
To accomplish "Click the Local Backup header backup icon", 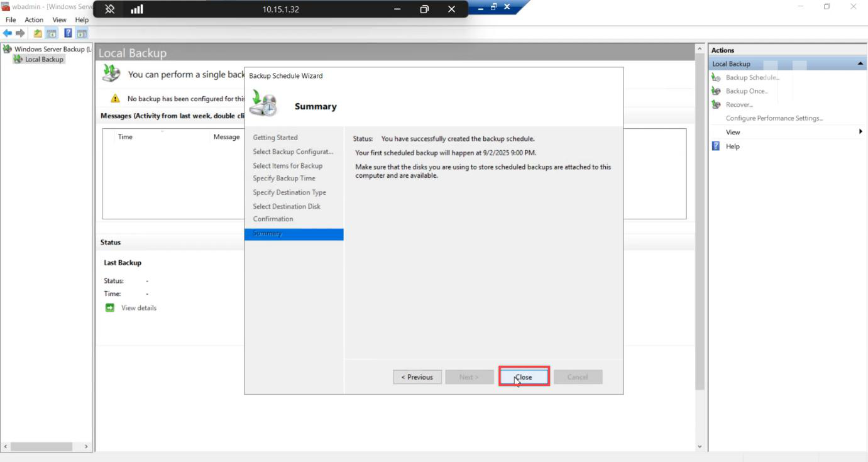I will [x=111, y=74].
